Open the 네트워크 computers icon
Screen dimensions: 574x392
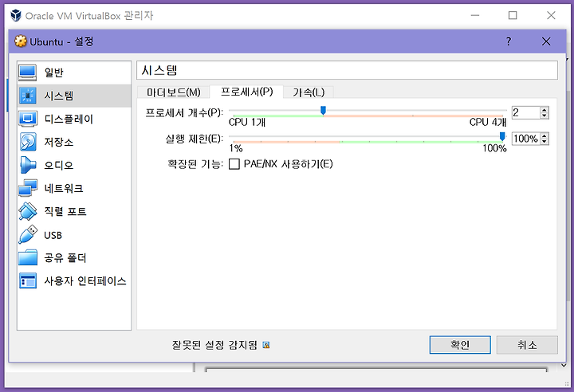(x=28, y=188)
